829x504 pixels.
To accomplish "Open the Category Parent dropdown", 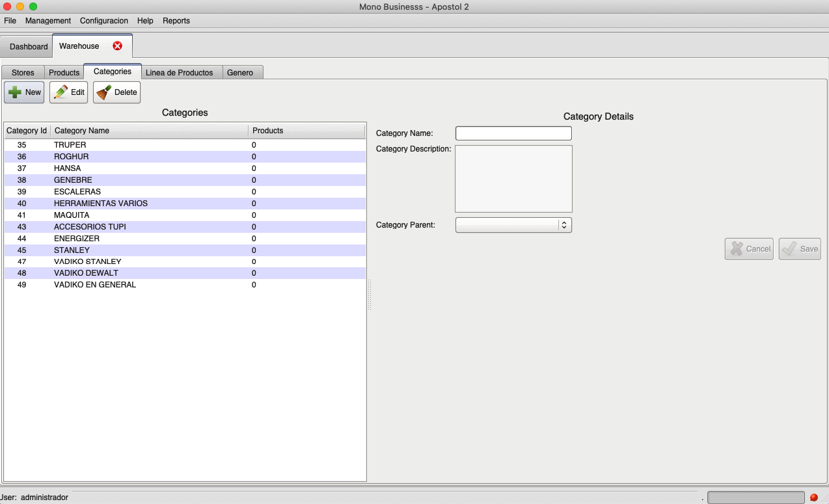I will click(513, 225).
